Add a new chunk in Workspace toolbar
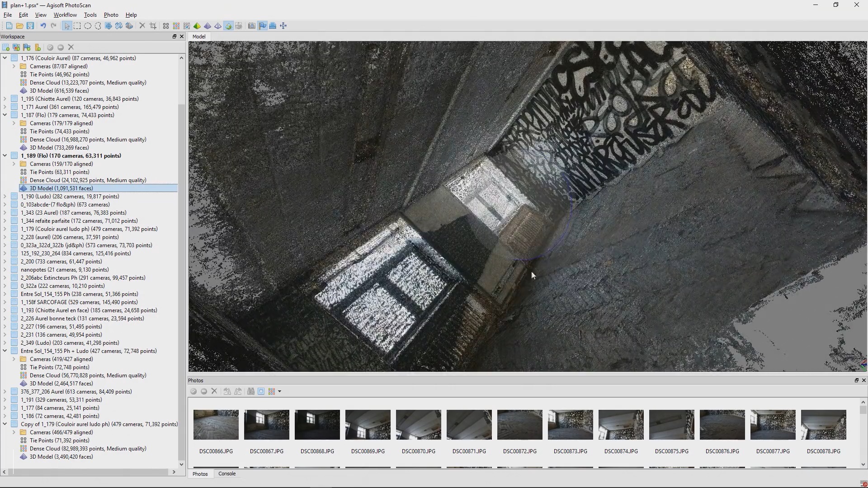Screen dimensions: 868x488 [x=6, y=47]
